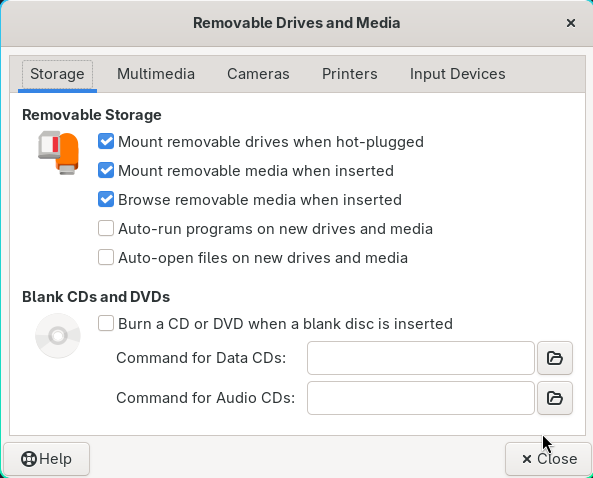Focus the Command for Data CDs field
Screen dimensions: 593x478
[421, 358]
